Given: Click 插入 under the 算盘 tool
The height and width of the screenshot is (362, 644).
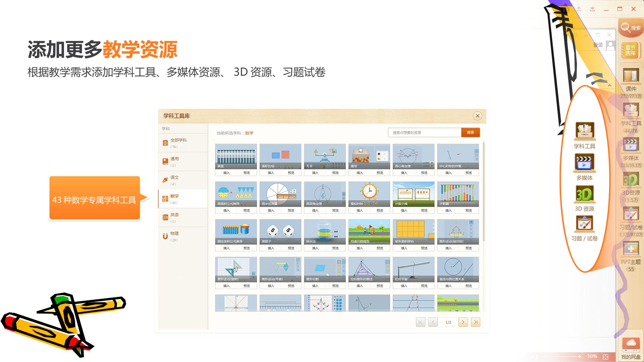Looking at the screenshot, I should [x=226, y=173].
